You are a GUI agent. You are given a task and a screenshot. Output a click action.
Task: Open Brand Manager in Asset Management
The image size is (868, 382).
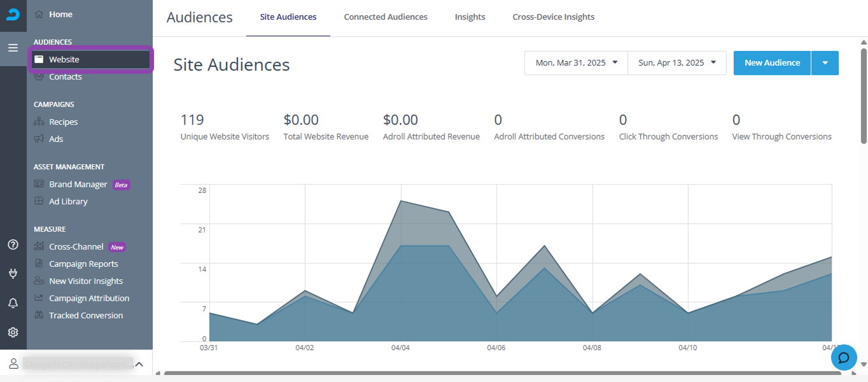pyautogui.click(x=78, y=185)
